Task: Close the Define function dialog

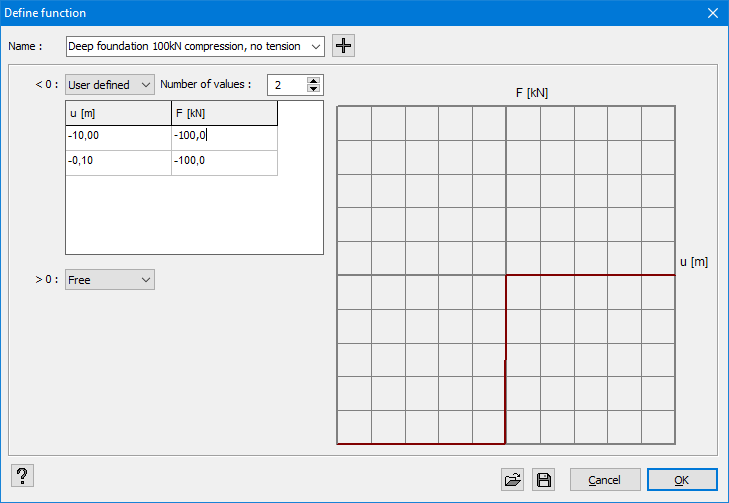Action: [713, 13]
